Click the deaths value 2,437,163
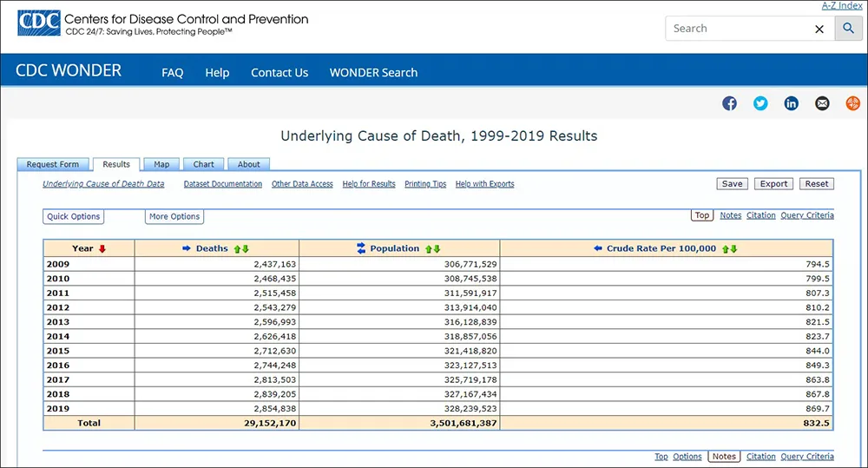The height and width of the screenshot is (468, 868). [274, 264]
